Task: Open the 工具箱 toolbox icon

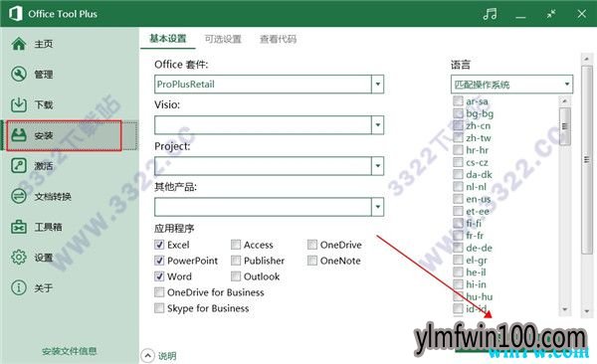Action: 19,227
